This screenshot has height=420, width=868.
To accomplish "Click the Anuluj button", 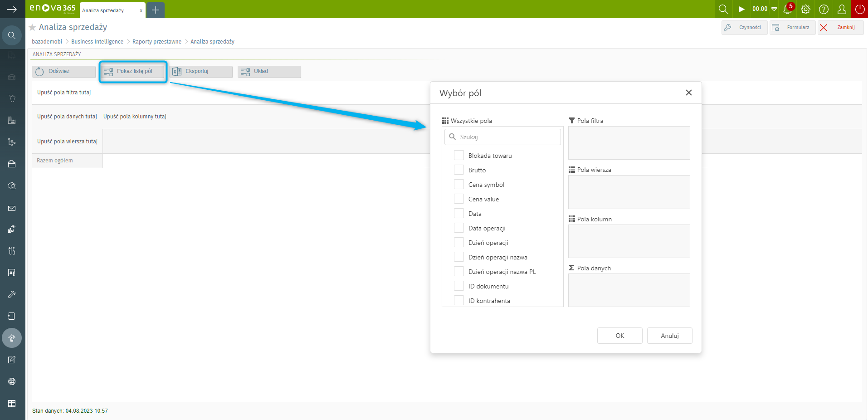I will [669, 336].
